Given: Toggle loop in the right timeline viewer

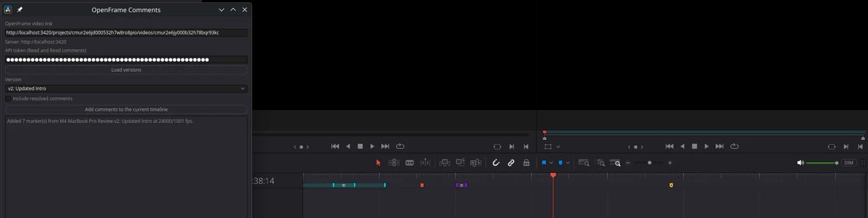Looking at the screenshot, I should pos(735,146).
